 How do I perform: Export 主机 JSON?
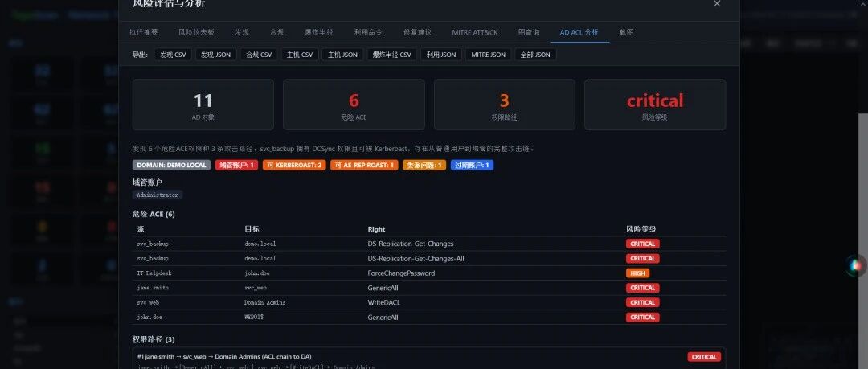click(x=342, y=55)
